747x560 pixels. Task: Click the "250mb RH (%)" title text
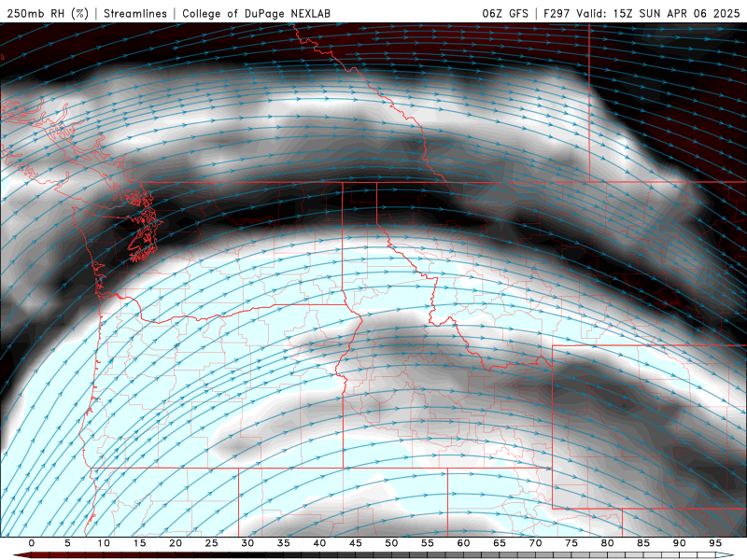[x=48, y=13]
